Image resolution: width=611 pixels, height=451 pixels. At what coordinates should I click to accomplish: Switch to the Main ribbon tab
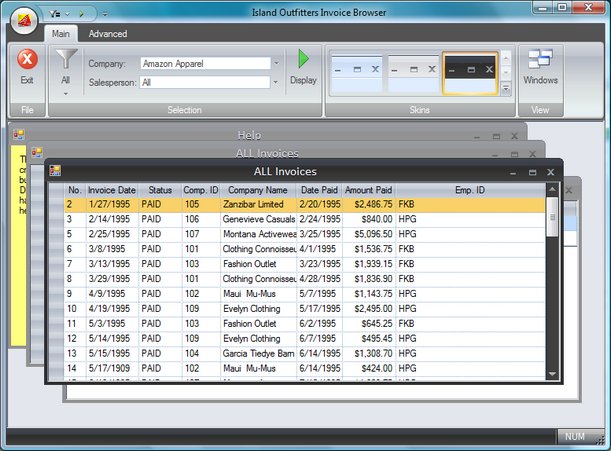coord(61,34)
